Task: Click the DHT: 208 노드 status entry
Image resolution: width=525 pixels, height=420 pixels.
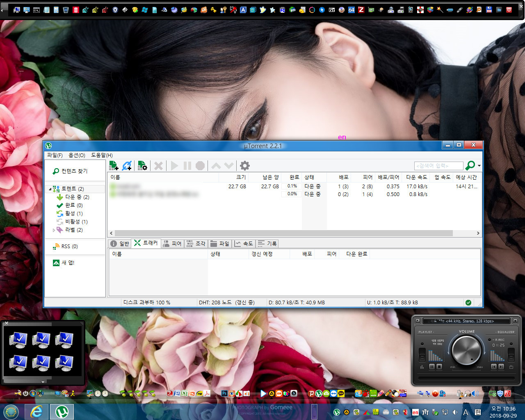Action: click(227, 302)
